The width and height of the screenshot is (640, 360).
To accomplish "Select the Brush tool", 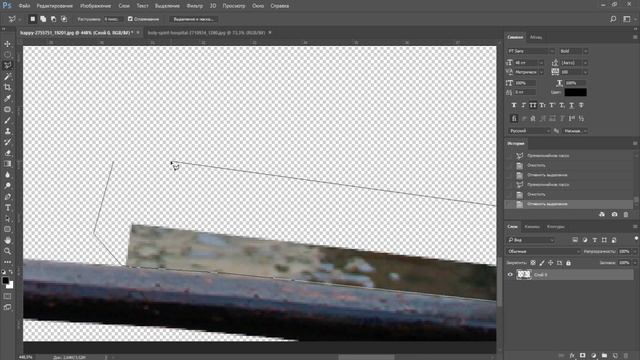I will pyautogui.click(x=7, y=120).
